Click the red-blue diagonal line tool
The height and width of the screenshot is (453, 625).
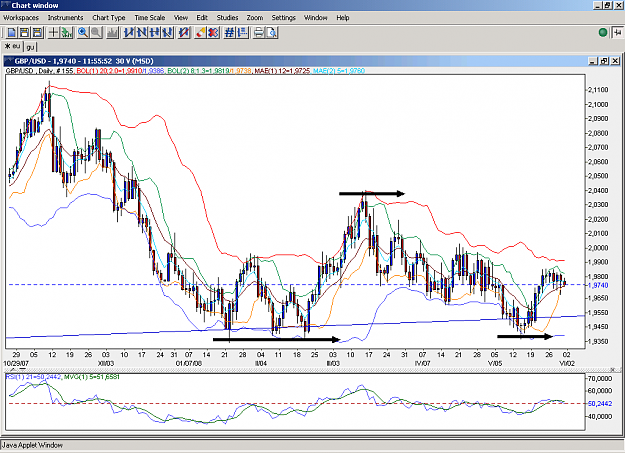(184, 32)
